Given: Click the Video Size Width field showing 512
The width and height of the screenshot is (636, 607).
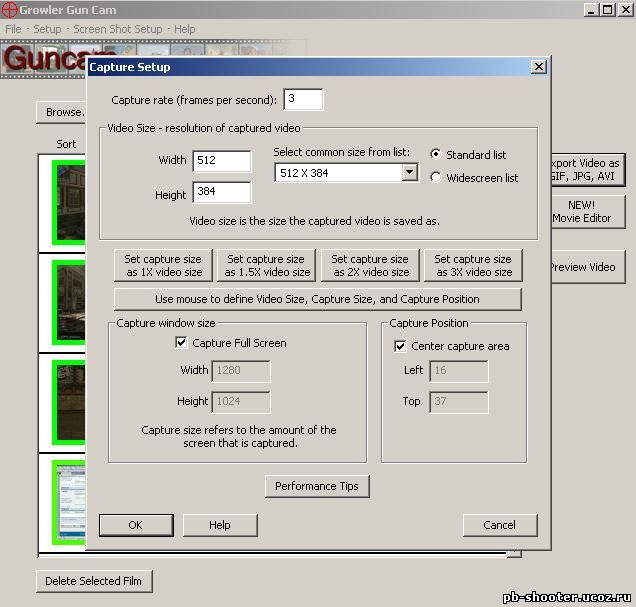Looking at the screenshot, I should 222,161.
